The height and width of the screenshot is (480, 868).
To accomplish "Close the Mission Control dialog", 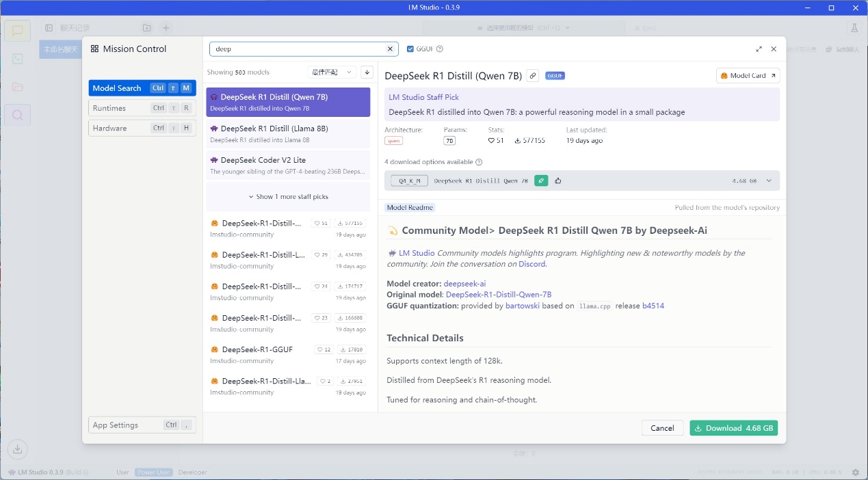I will tap(774, 49).
